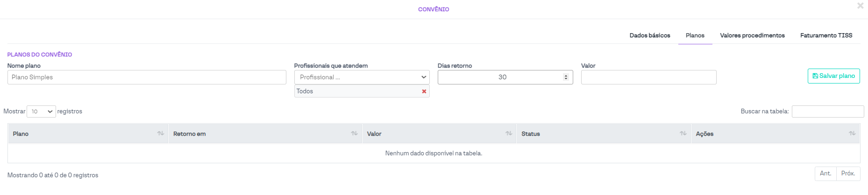The height and width of the screenshot is (195, 868).
Task: Sort table by Status column
Action: click(603, 134)
